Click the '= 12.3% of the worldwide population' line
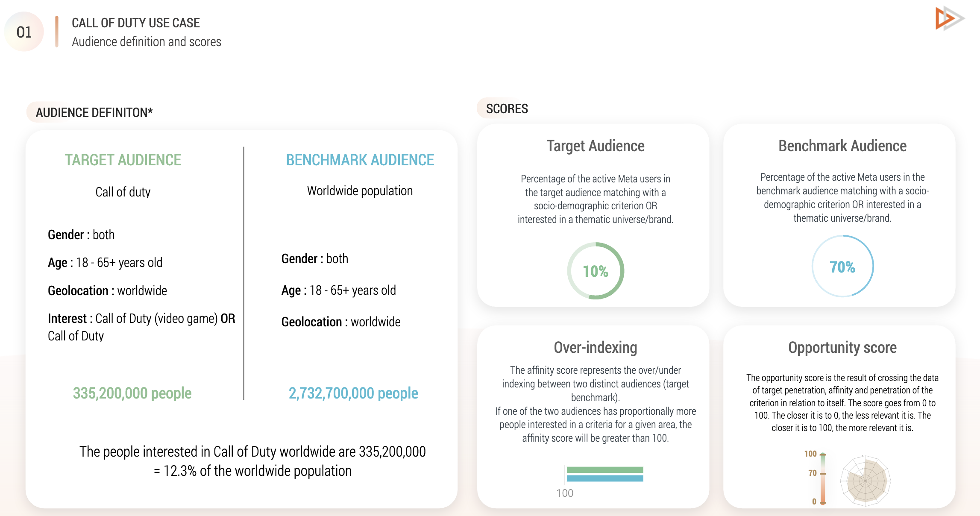 point(253,471)
